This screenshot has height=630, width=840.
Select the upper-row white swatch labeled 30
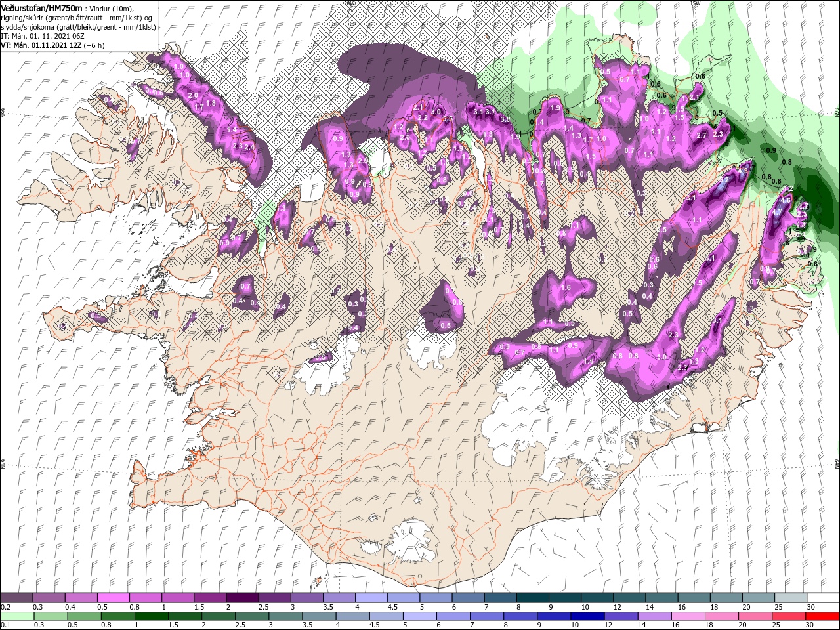point(822,598)
